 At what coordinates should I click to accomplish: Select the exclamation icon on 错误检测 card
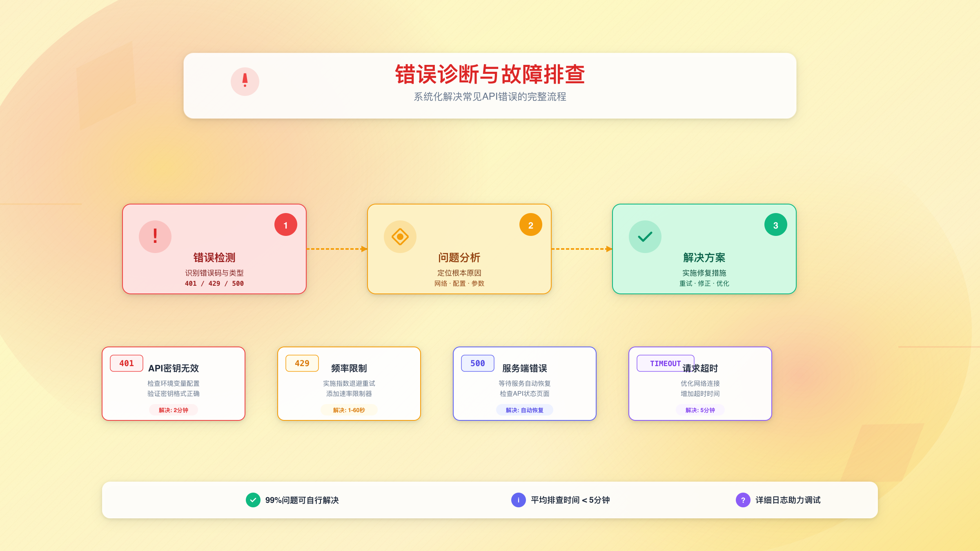pos(155,236)
